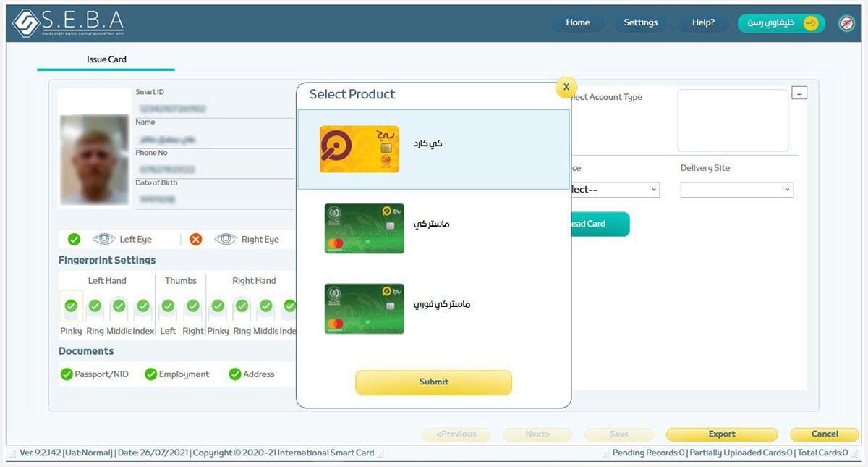This screenshot has width=868, height=467.
Task: Select the ماستر كي product label
Action: click(x=431, y=224)
